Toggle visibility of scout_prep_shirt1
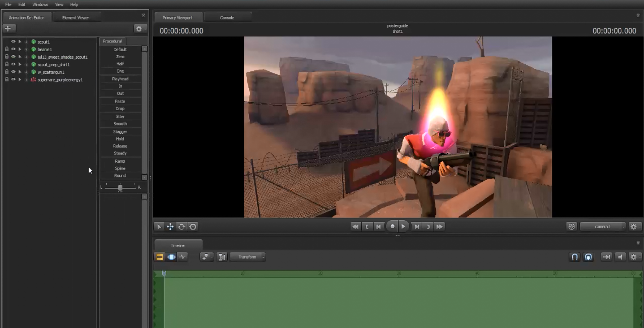Screen dimensions: 644x328 13,64
